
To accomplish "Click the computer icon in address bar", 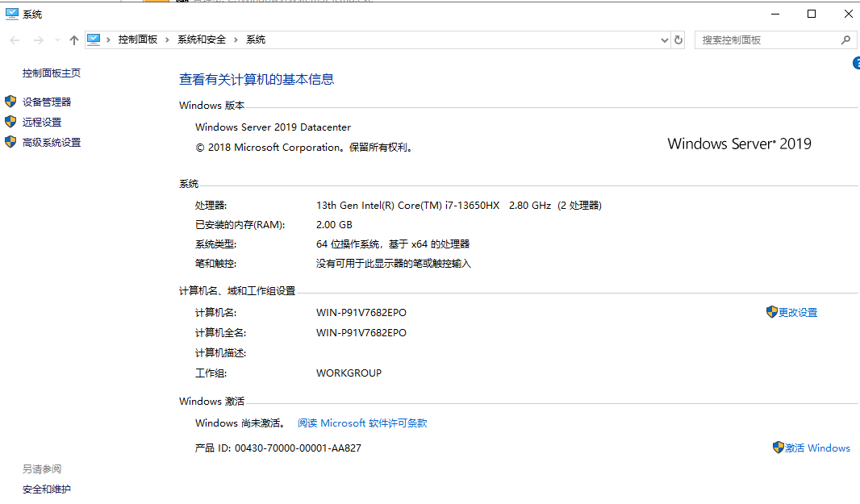I will point(94,40).
